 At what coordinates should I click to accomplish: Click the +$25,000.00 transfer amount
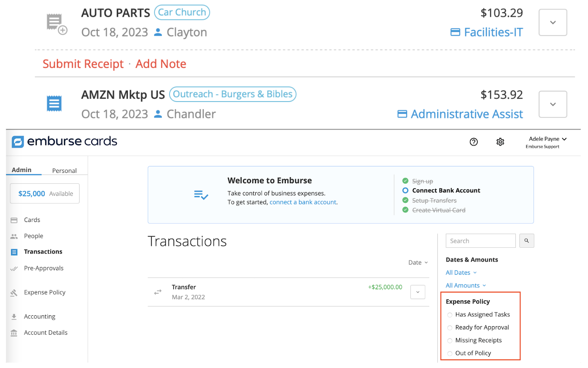pos(385,287)
